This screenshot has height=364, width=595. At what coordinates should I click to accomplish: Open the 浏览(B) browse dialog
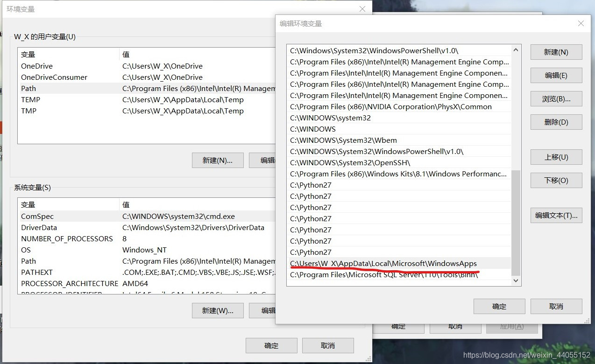(556, 98)
